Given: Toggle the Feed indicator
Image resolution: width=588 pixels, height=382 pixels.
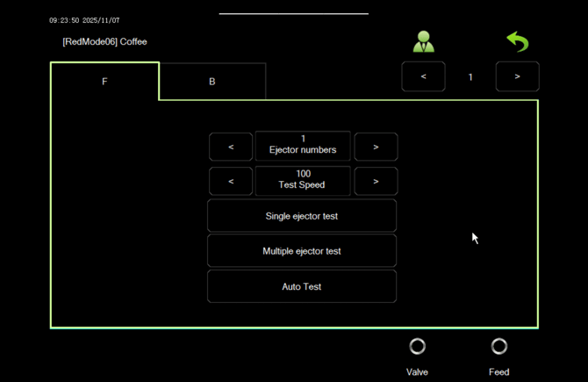Looking at the screenshot, I should (498, 347).
